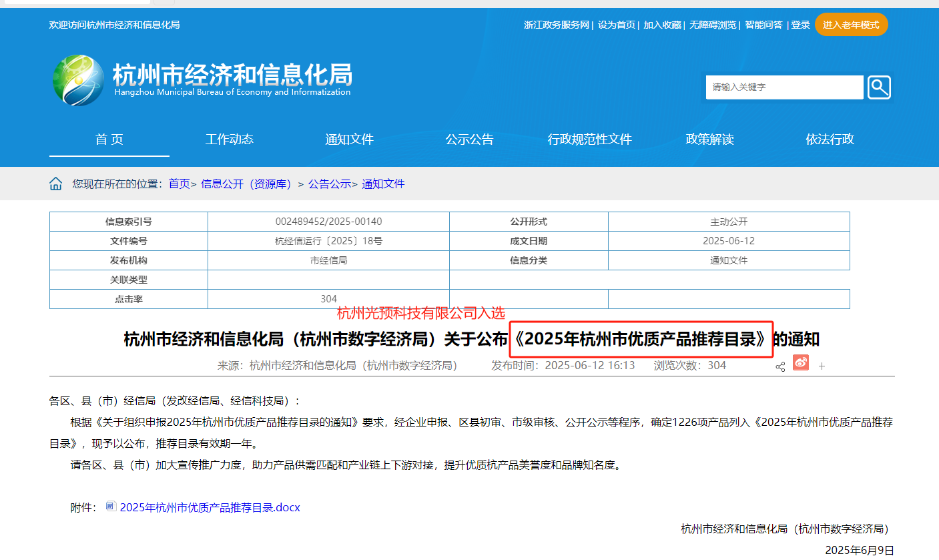Click the 信息公开（资源库） breadcrumb link
The image size is (939, 560).
pos(248,184)
